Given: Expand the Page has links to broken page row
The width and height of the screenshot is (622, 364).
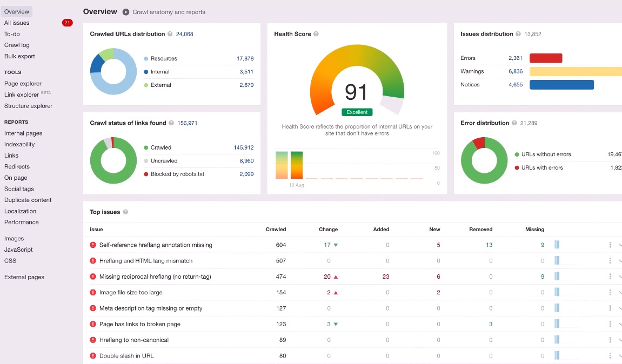Looking at the screenshot, I should tap(620, 325).
